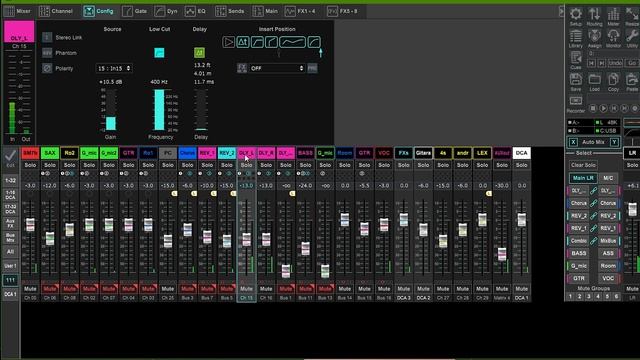Switch to the Dyn tab

166,11
